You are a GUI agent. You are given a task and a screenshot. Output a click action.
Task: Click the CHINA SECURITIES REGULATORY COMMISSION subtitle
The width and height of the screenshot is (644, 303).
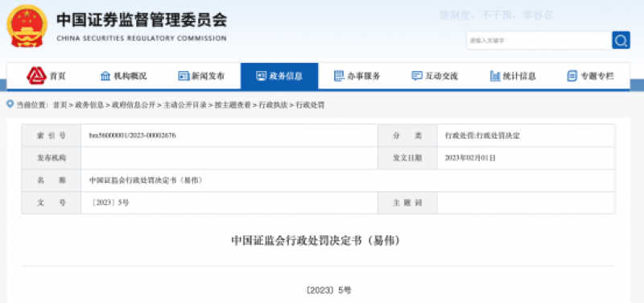pos(142,38)
